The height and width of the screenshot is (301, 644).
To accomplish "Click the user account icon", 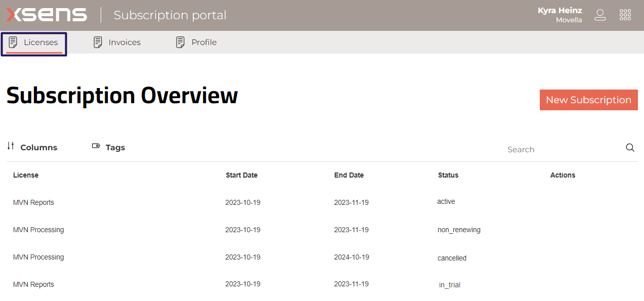I will pyautogui.click(x=600, y=15).
